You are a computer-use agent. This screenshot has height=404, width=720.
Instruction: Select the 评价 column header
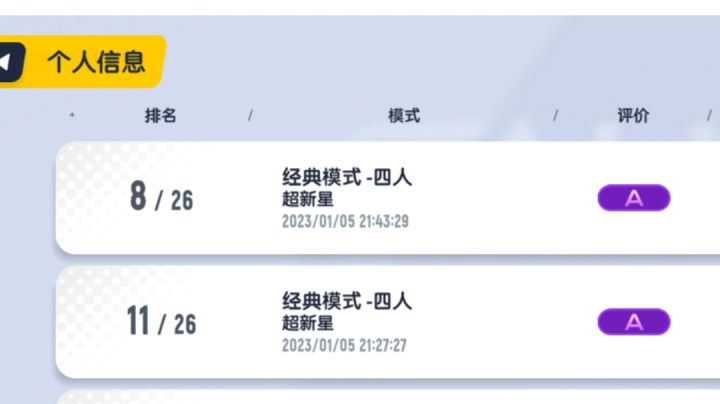(633, 116)
